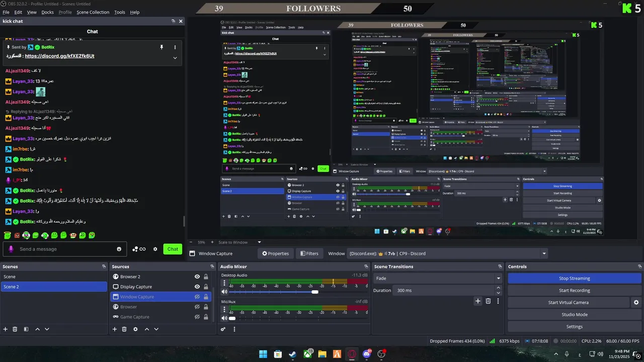Open the Tools menu

[x=120, y=12]
